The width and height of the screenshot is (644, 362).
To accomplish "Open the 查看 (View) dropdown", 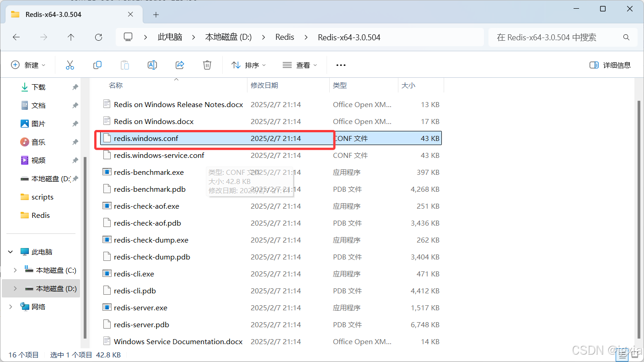I will pyautogui.click(x=300, y=65).
